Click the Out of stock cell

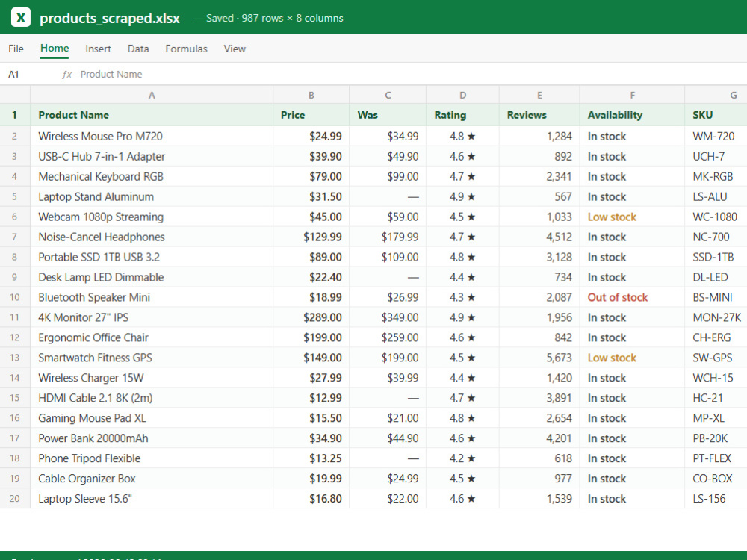click(x=632, y=298)
